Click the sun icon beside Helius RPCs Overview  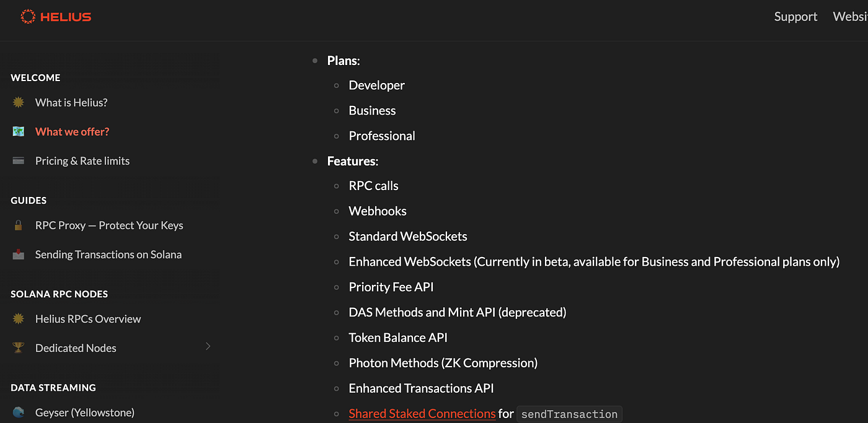[19, 319]
